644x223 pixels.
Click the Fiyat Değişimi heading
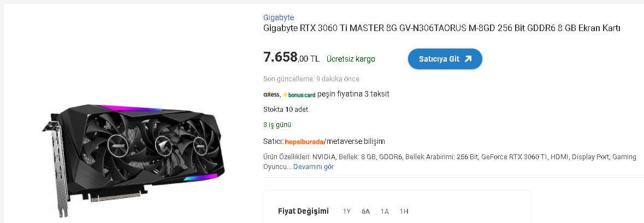[304, 212]
